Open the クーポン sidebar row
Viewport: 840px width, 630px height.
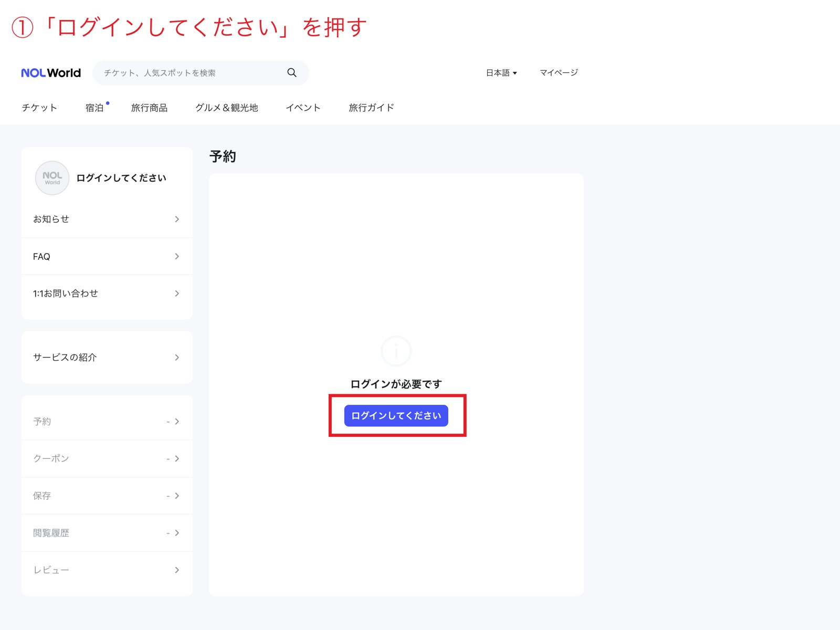[x=107, y=459]
